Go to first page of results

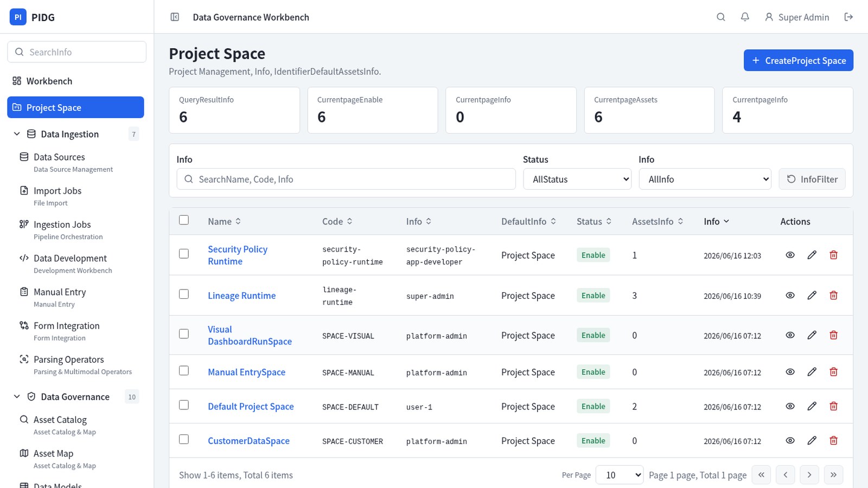click(761, 475)
